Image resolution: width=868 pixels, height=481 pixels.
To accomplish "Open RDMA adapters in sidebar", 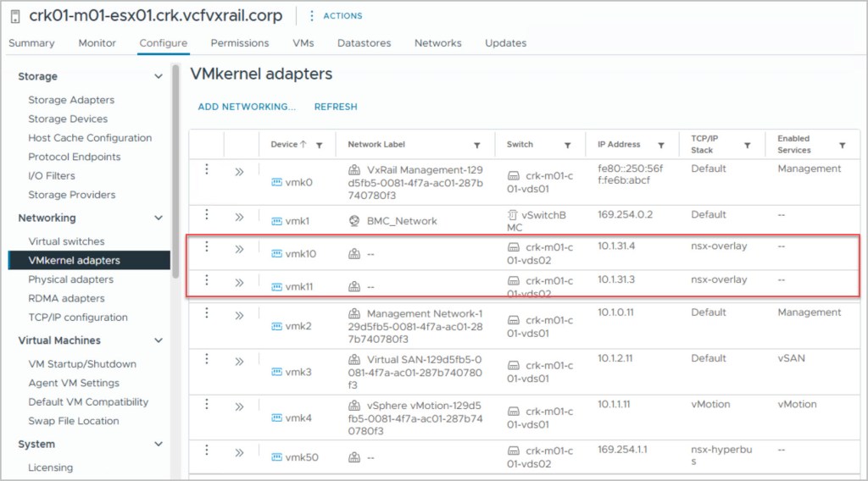I will pos(66,299).
